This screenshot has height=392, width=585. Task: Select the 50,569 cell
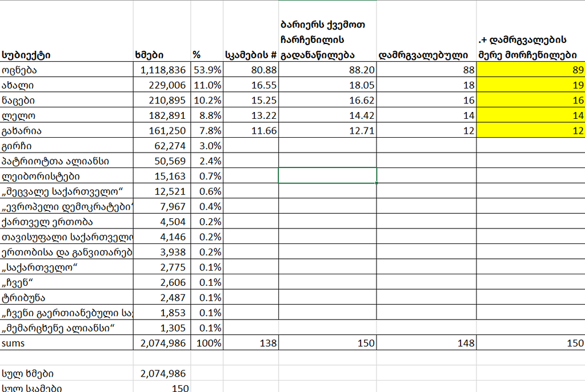click(x=162, y=161)
